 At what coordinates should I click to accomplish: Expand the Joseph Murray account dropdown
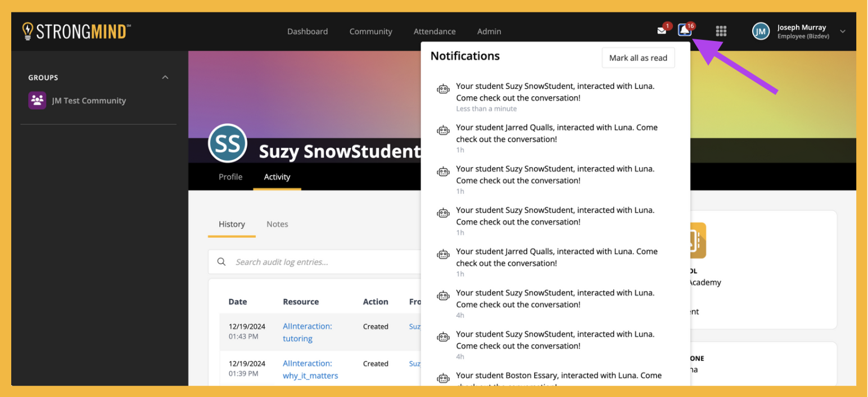point(843,31)
